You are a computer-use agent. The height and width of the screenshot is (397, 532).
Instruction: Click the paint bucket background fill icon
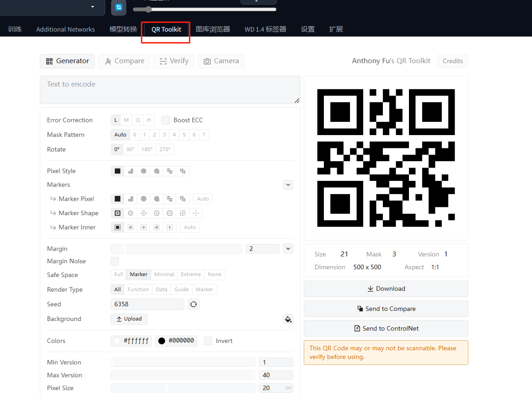(x=288, y=319)
